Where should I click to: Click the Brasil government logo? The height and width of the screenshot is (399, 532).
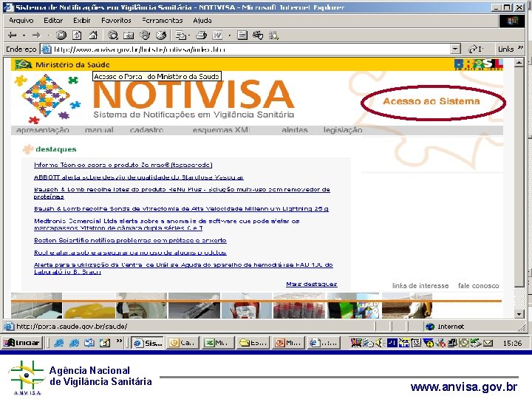click(479, 64)
